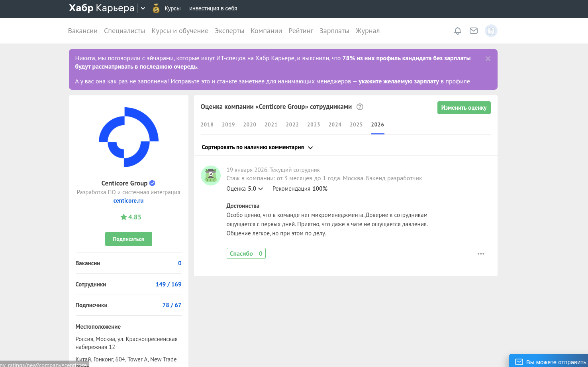Click the green Подписаться button
This screenshot has height=367, width=588.
129,239
